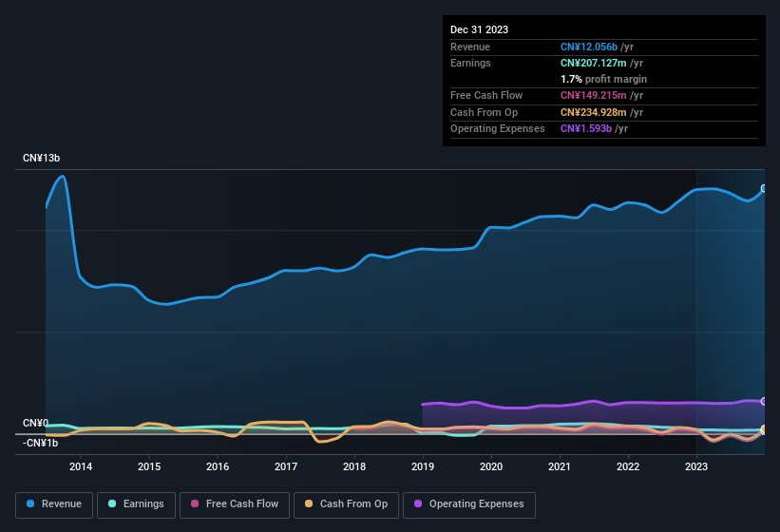Click the 2019 x-axis label

point(423,466)
